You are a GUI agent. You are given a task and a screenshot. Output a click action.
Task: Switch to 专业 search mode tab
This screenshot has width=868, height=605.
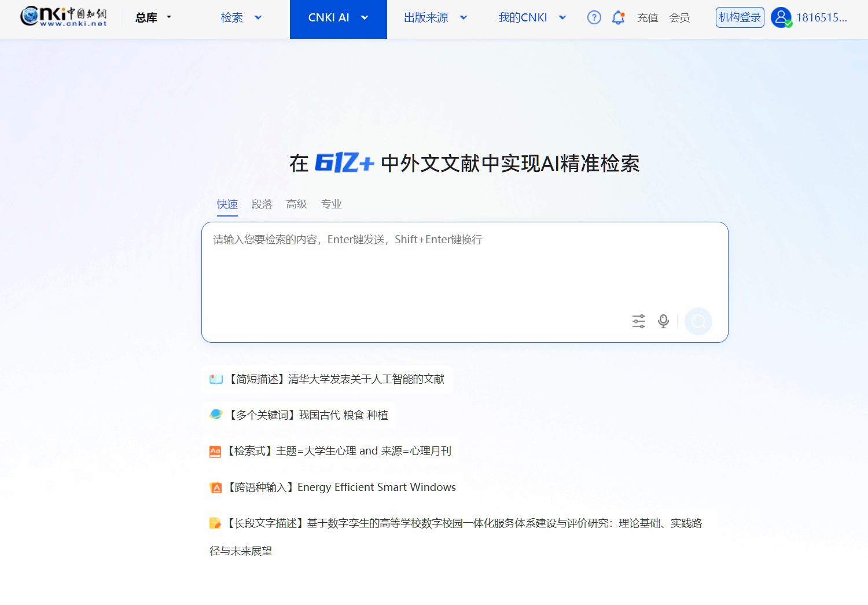(x=331, y=204)
